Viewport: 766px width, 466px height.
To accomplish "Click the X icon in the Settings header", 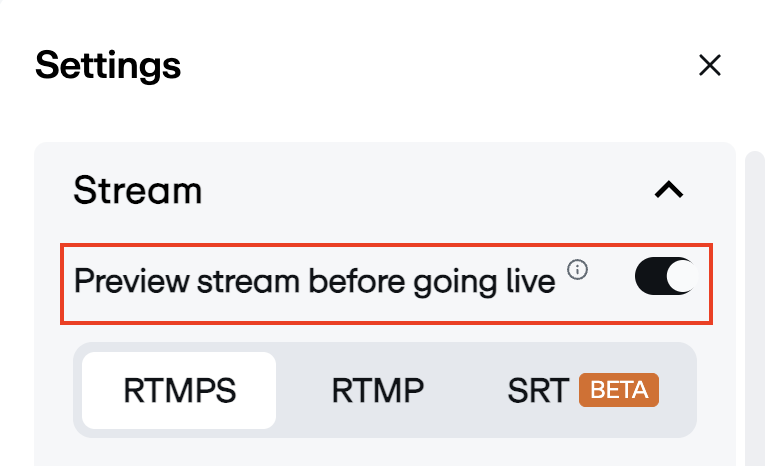I will pos(709,66).
